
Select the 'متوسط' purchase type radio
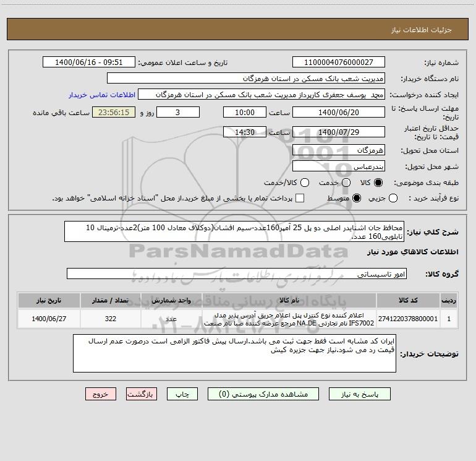357,198
